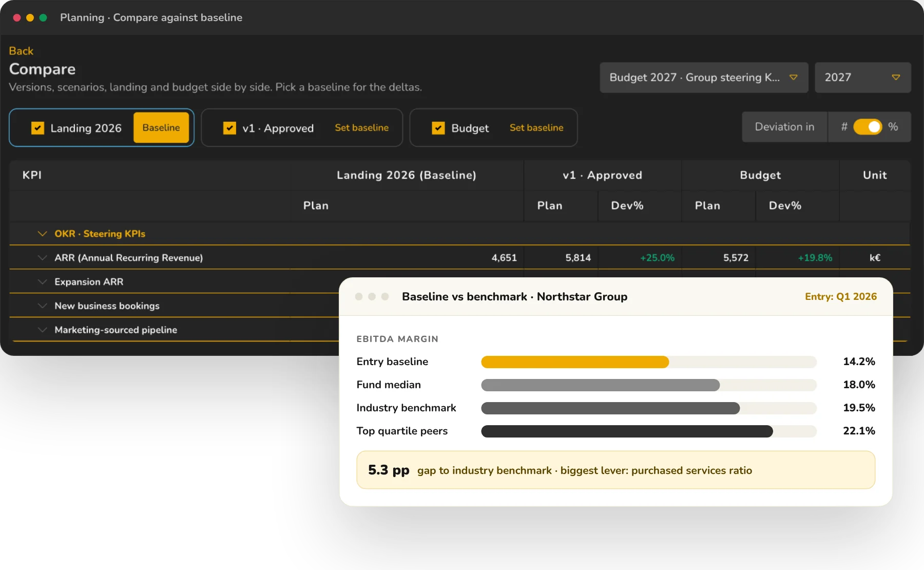The height and width of the screenshot is (570, 924).
Task: Click the yellow minimize button of Planning window
Action: [30, 17]
